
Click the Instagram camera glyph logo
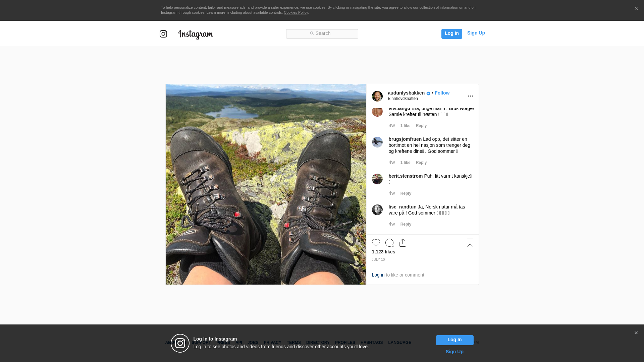(163, 34)
